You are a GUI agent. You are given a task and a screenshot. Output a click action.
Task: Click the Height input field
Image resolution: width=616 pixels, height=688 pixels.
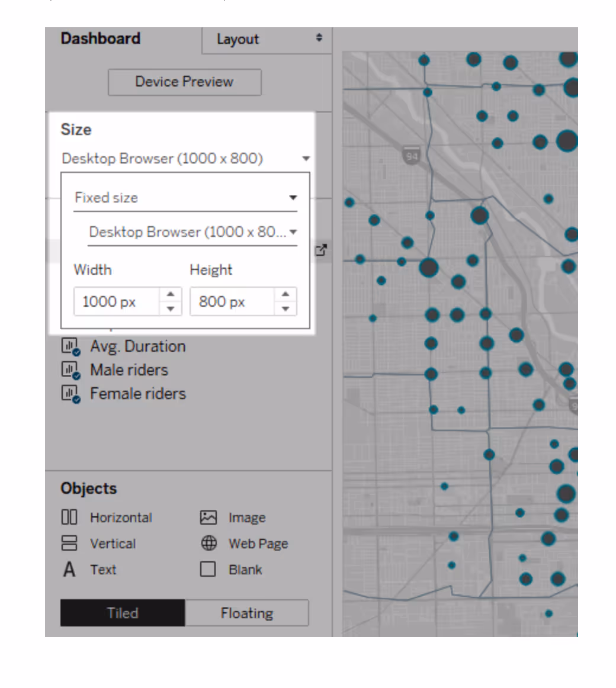[232, 302]
